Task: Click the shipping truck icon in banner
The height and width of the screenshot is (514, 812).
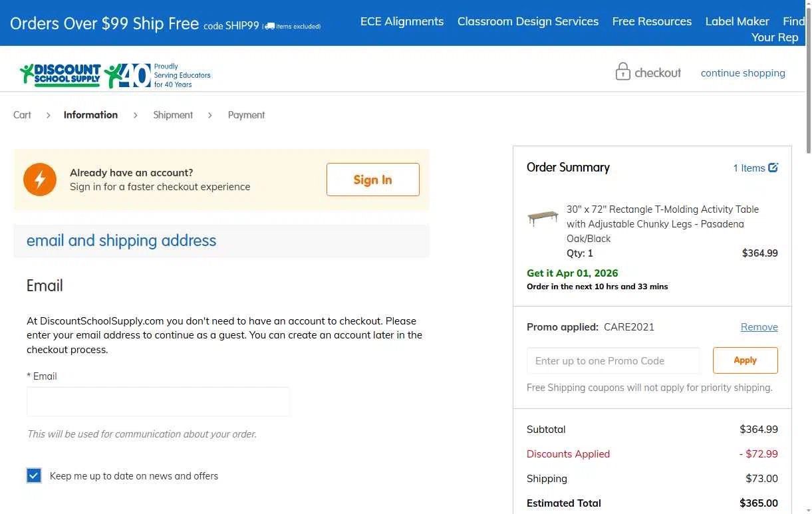Action: click(269, 27)
